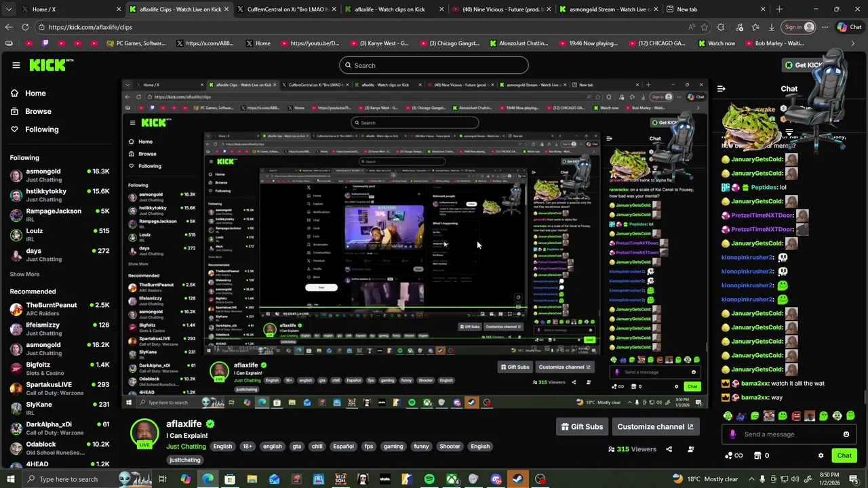Open a new browser tab with plus

(779, 9)
